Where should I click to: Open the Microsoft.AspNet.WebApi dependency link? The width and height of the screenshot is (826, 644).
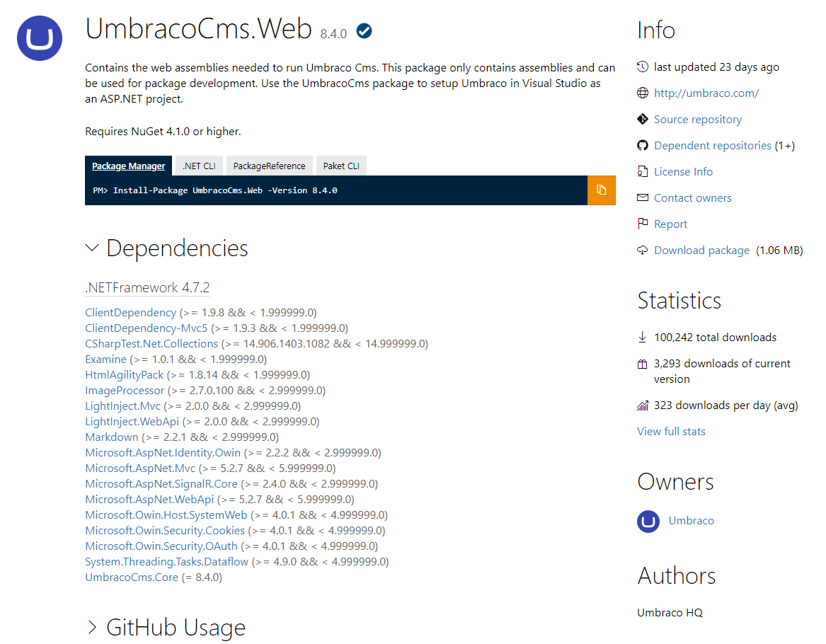pyautogui.click(x=149, y=499)
